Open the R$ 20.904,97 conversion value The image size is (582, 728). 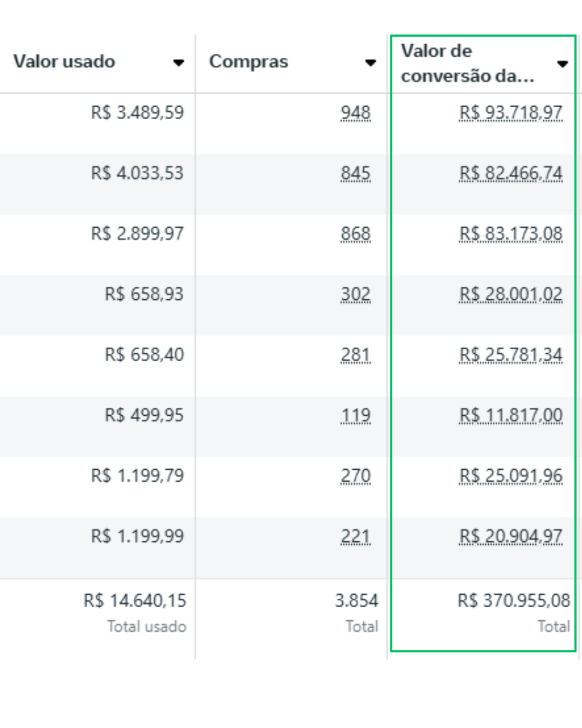click(511, 536)
